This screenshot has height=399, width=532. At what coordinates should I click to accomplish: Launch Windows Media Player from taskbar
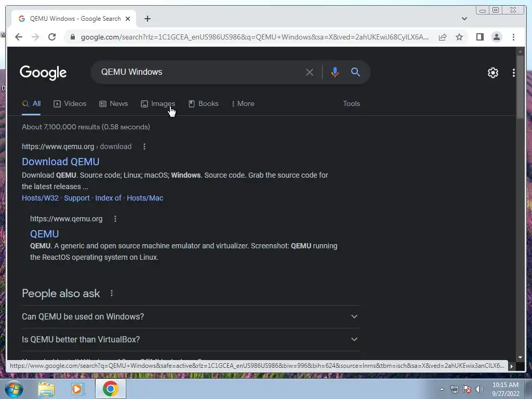(x=78, y=389)
